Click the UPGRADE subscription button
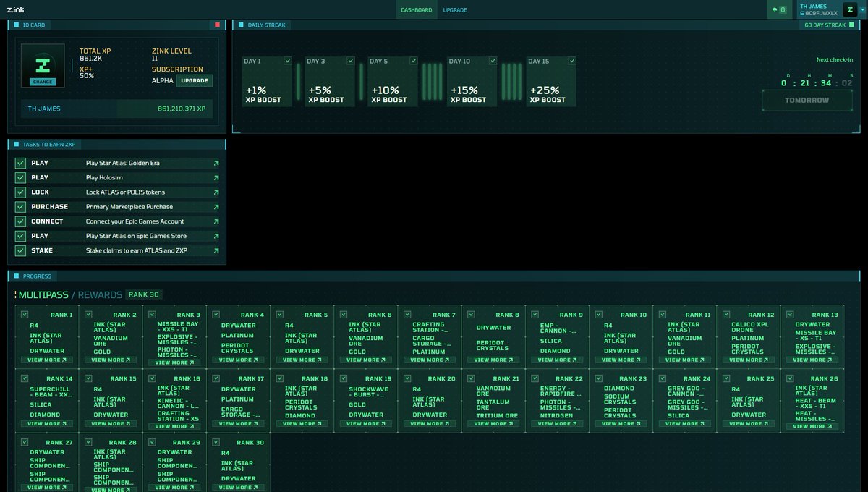 (194, 80)
